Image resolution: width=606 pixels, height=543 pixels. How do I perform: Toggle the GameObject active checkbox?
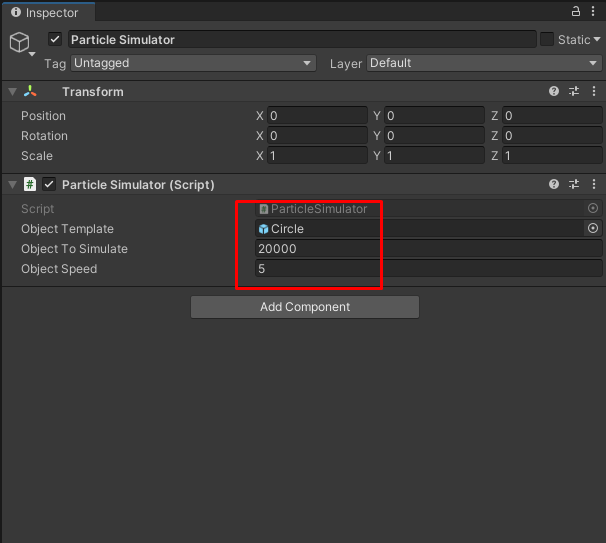(56, 39)
